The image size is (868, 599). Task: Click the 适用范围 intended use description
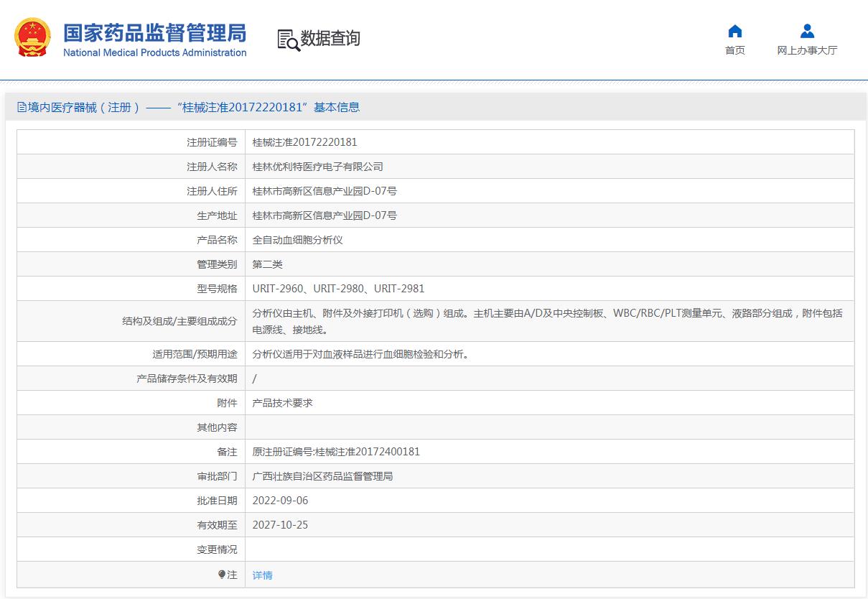click(x=361, y=354)
